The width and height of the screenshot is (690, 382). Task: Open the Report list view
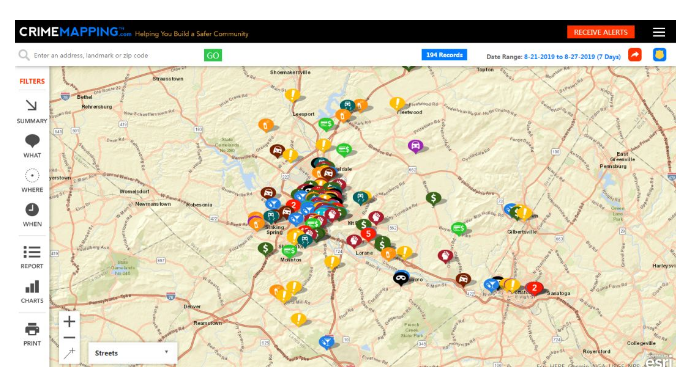point(32,252)
